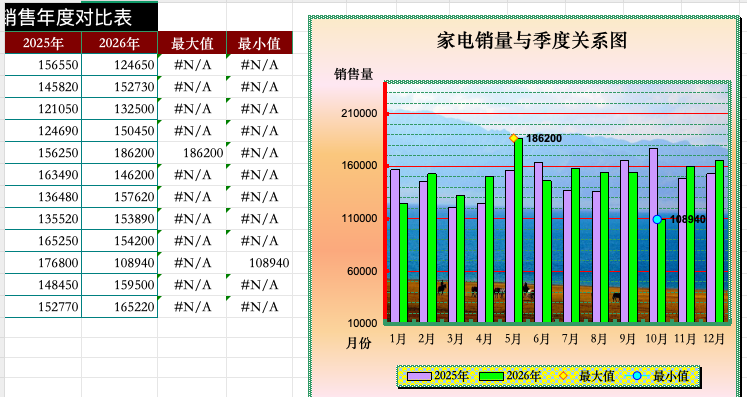Image resolution: width=747 pixels, height=397 pixels.
Task: Select cell containing 186200 in 最大值 column
Action: tap(192, 153)
